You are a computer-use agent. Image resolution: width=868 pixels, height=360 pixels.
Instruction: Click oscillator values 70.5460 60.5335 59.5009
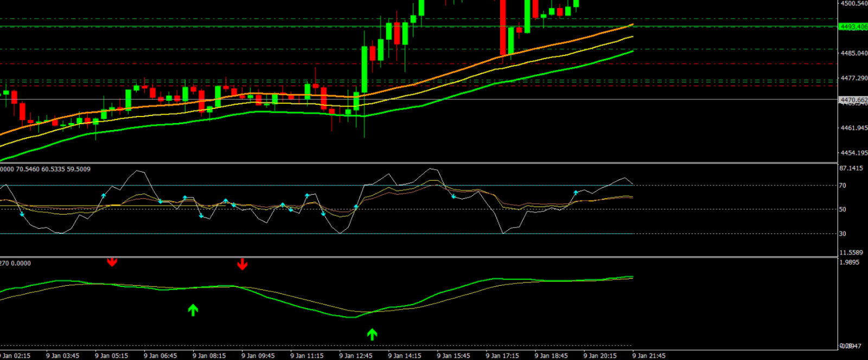(53, 169)
